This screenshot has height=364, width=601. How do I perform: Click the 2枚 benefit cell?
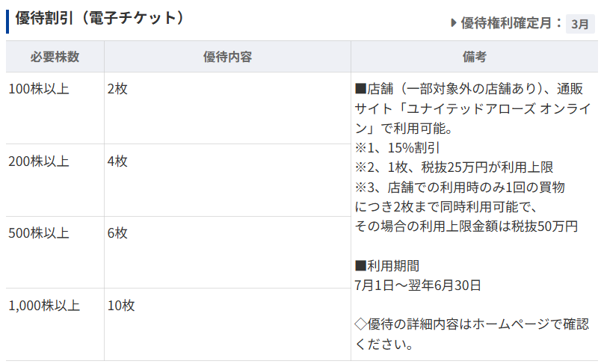pos(117,89)
